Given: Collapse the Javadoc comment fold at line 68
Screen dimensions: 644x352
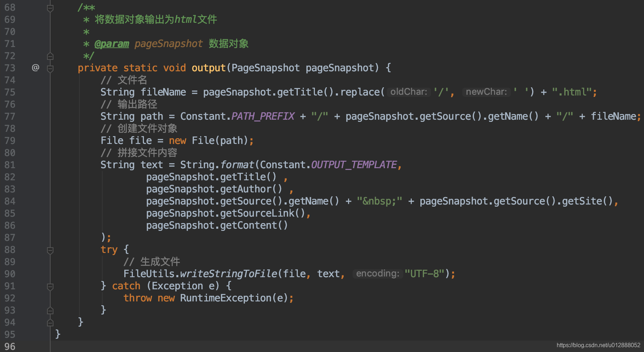Looking at the screenshot, I should (x=50, y=8).
